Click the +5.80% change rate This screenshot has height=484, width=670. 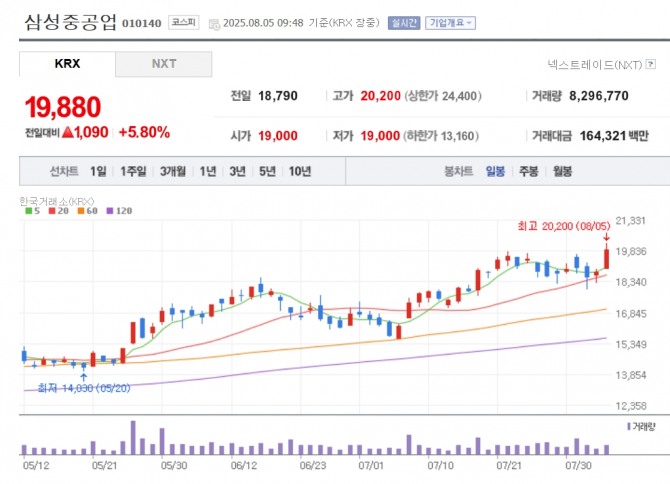tap(144, 132)
